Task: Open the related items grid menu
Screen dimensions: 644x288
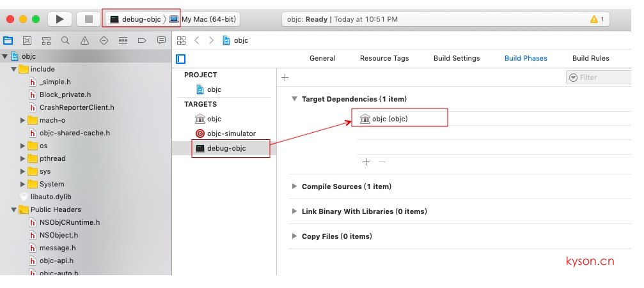Action: 181,40
